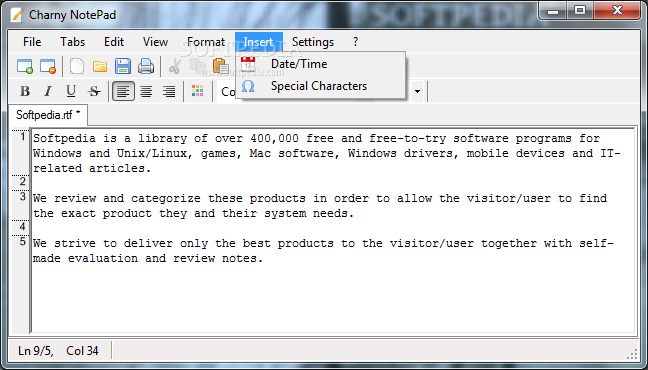Screen dimensions: 648x370
Task: Click the Cut scissors icon
Action: point(175,66)
